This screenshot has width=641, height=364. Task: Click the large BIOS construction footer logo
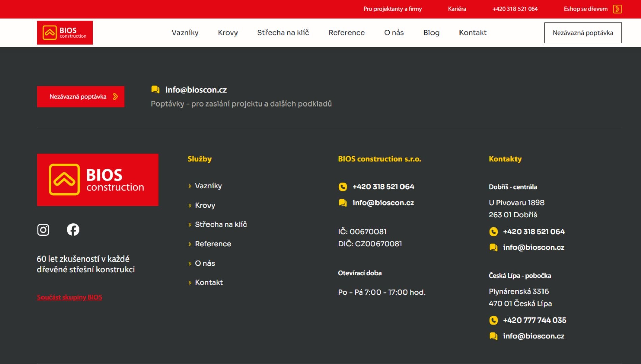[97, 180]
